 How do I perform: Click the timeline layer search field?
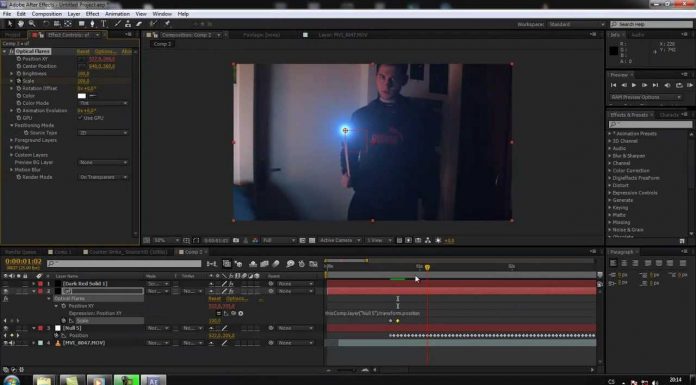coord(124,264)
